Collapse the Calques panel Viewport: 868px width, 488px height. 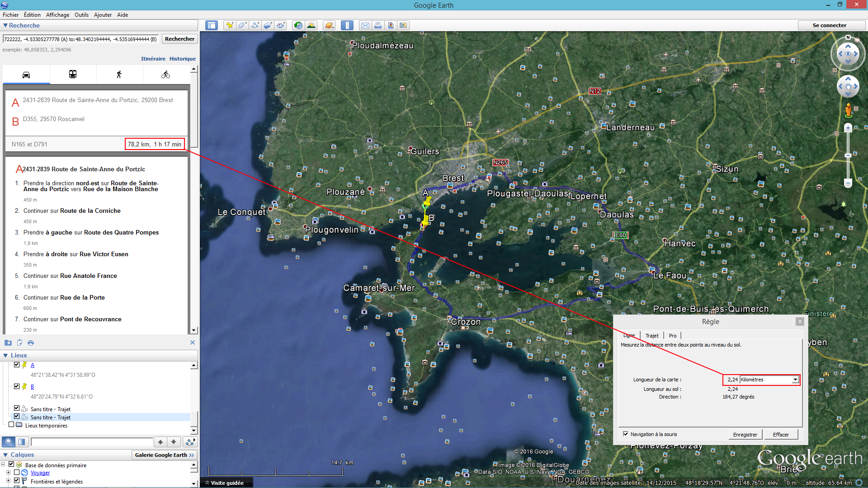click(x=5, y=455)
